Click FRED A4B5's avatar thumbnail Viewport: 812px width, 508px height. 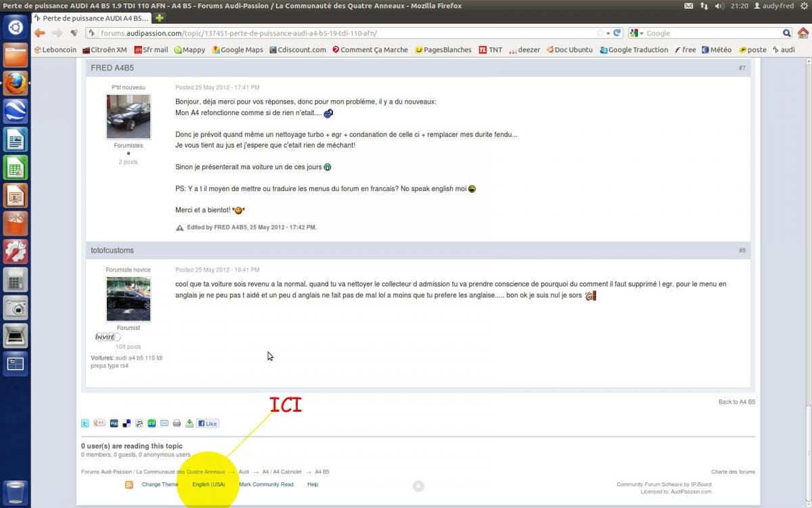click(129, 117)
